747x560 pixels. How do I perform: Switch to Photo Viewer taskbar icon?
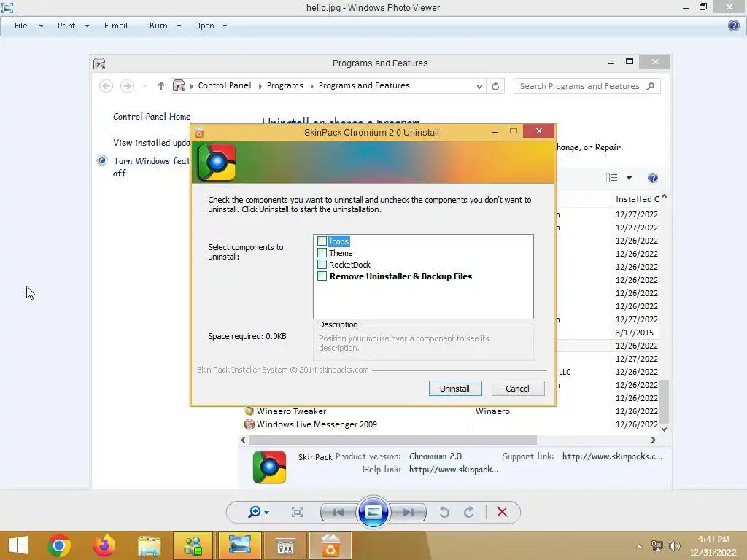239,545
